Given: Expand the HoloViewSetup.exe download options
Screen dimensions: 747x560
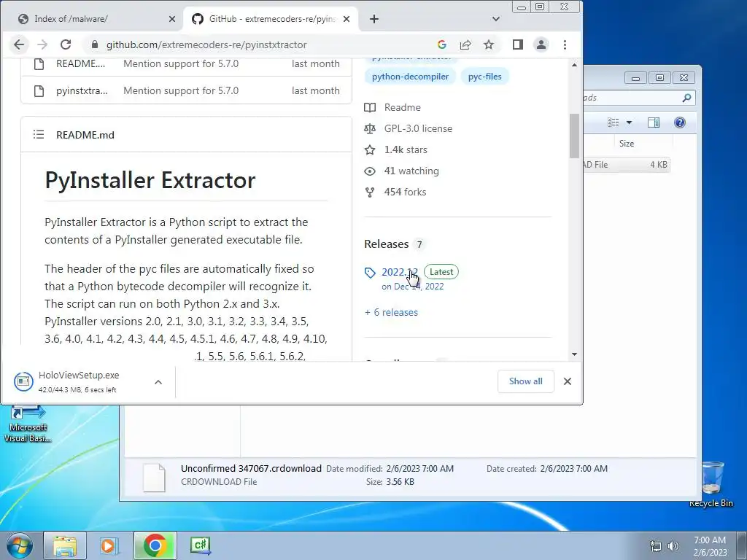Looking at the screenshot, I should [x=158, y=382].
